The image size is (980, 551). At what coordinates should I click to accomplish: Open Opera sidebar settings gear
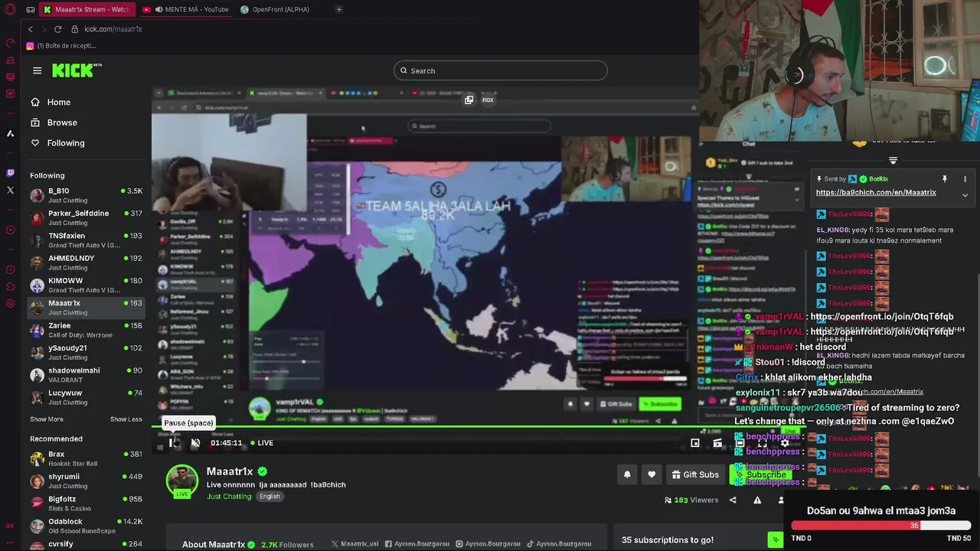(x=10, y=303)
